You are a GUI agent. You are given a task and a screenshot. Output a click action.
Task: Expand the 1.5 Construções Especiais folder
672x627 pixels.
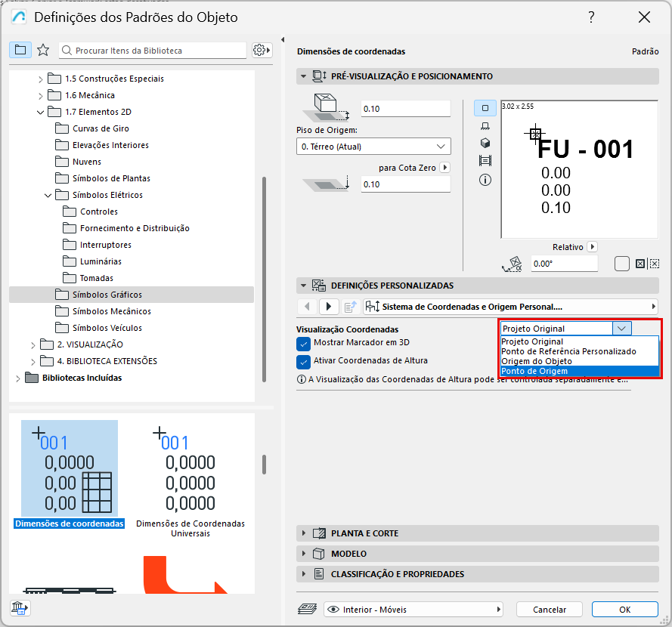(x=40, y=79)
